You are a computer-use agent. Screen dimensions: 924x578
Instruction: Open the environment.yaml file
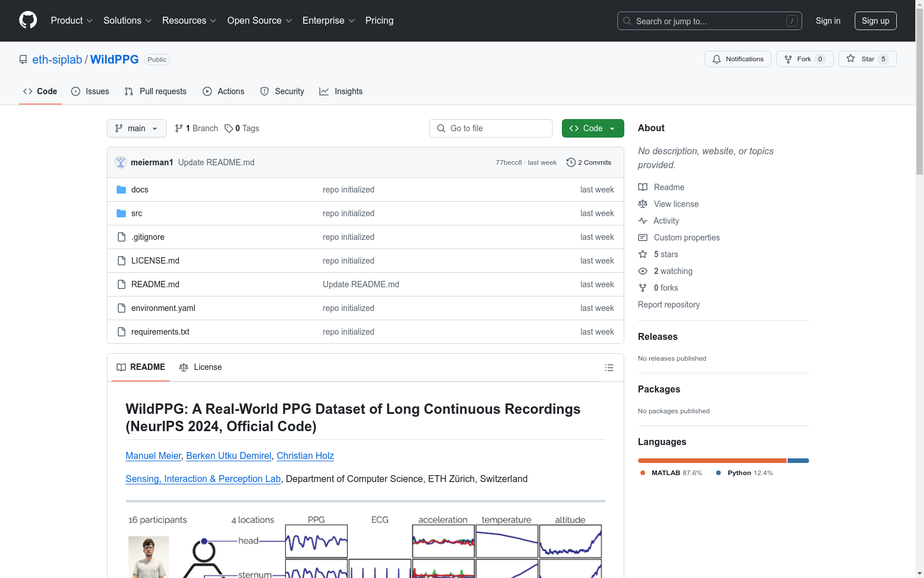pos(163,308)
